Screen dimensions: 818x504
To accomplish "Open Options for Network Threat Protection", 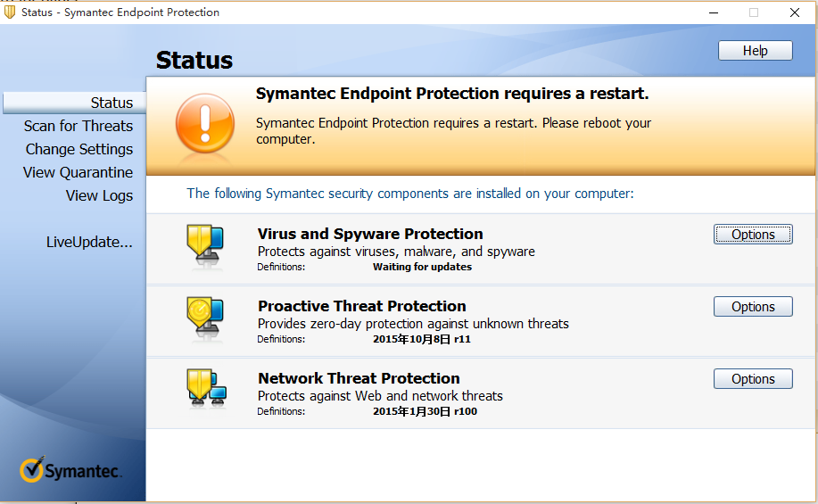I will pyautogui.click(x=753, y=379).
